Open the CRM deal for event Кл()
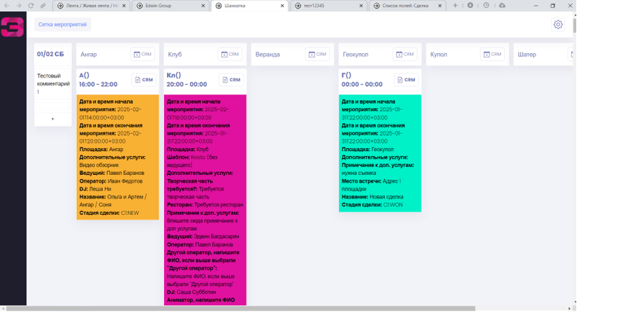Image resolution: width=644 pixels, height=321 pixels. pyautogui.click(x=231, y=80)
